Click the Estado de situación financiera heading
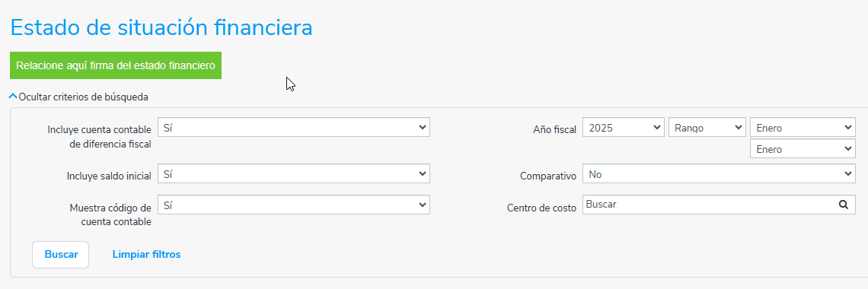This screenshot has height=289, width=868. [161, 27]
